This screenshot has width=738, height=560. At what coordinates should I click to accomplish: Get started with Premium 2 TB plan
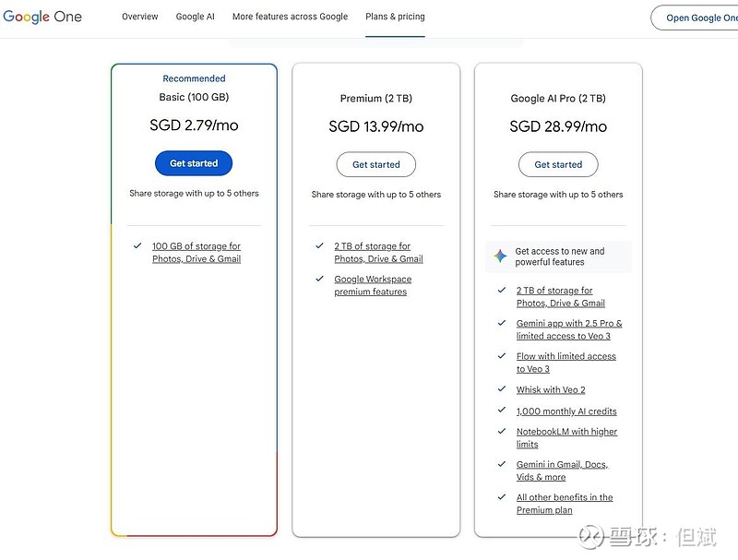pyautogui.click(x=376, y=165)
